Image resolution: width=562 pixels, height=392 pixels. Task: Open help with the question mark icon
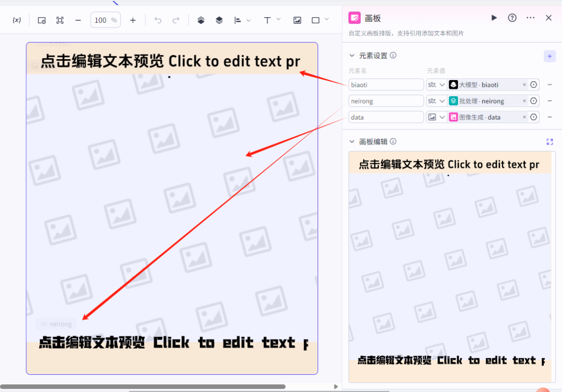(512, 18)
